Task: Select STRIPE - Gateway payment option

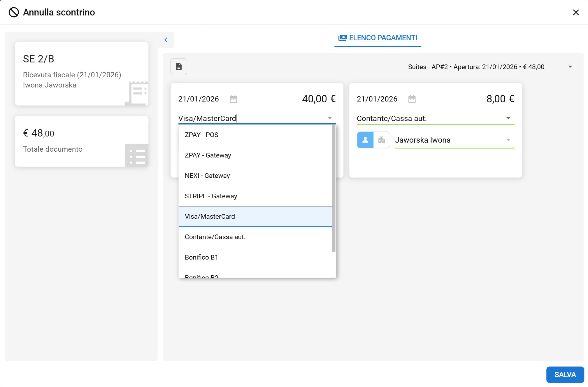Action: [x=211, y=196]
